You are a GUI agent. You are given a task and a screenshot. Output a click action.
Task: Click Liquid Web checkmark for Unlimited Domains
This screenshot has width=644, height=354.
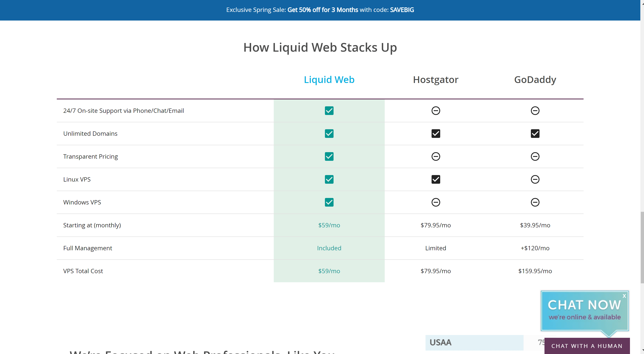(329, 134)
